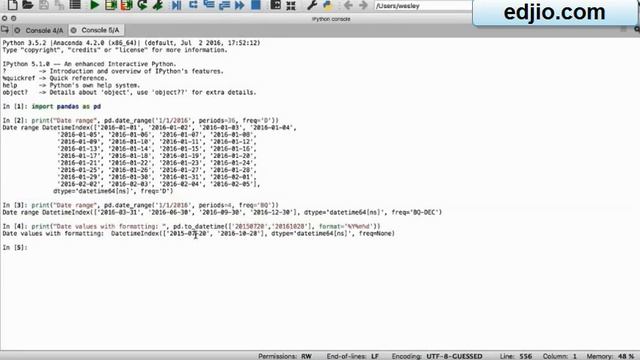
Task: Click the dtype='datetime64[ns]', freq='D' output line
Action: point(113,191)
